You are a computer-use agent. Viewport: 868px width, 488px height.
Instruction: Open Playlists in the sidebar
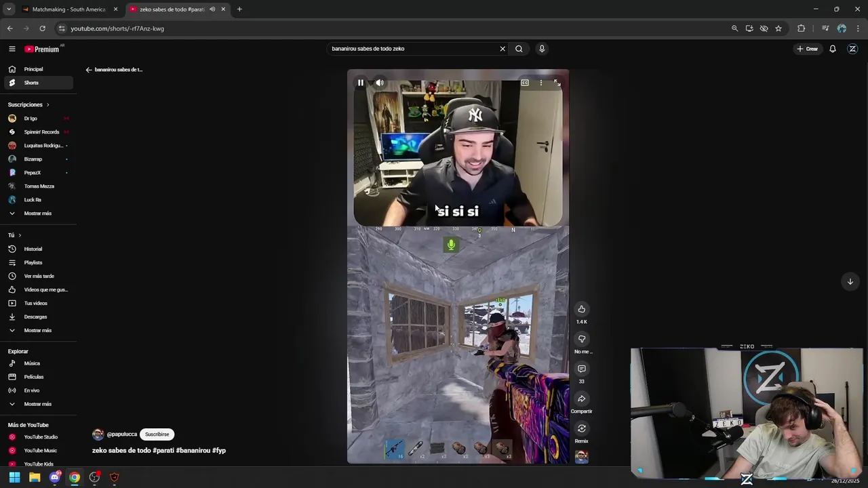coord(38,262)
